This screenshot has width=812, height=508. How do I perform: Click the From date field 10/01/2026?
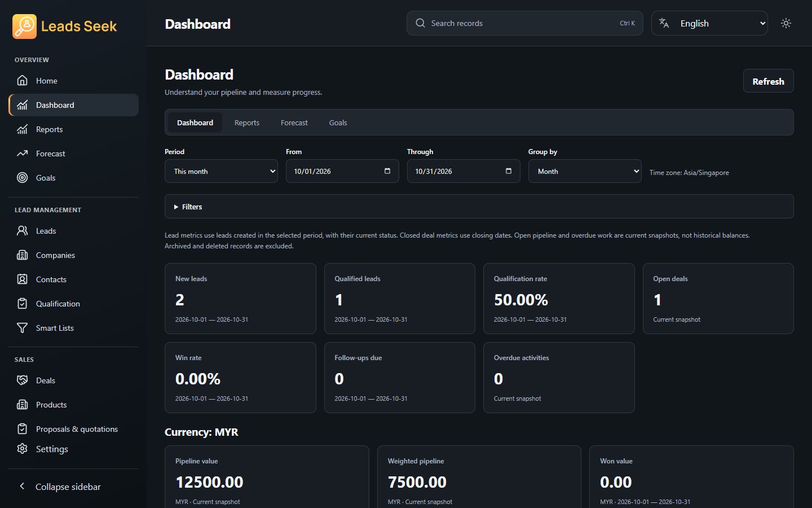point(342,171)
